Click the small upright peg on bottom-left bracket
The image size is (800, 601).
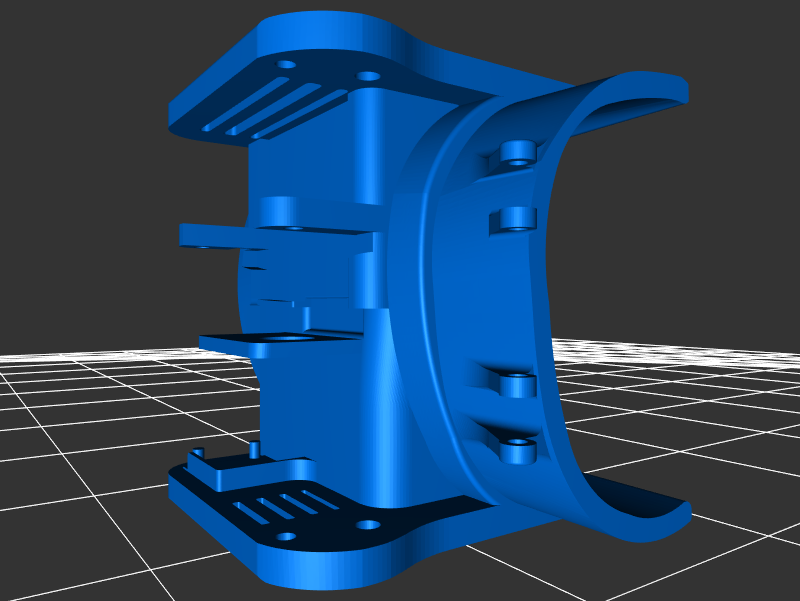255,448
